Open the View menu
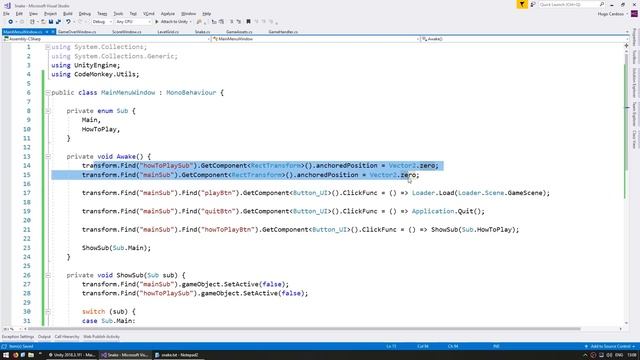The width and height of the screenshot is (640, 360). (x=33, y=14)
